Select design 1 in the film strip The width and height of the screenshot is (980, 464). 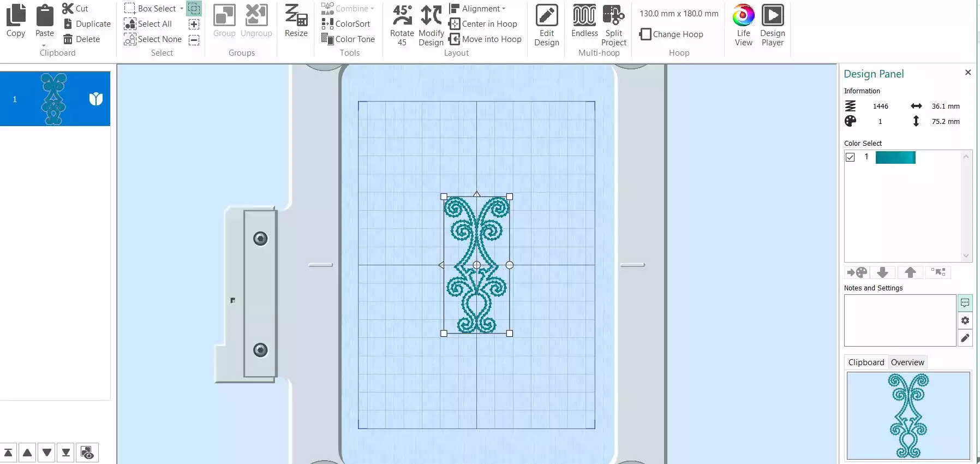55,99
